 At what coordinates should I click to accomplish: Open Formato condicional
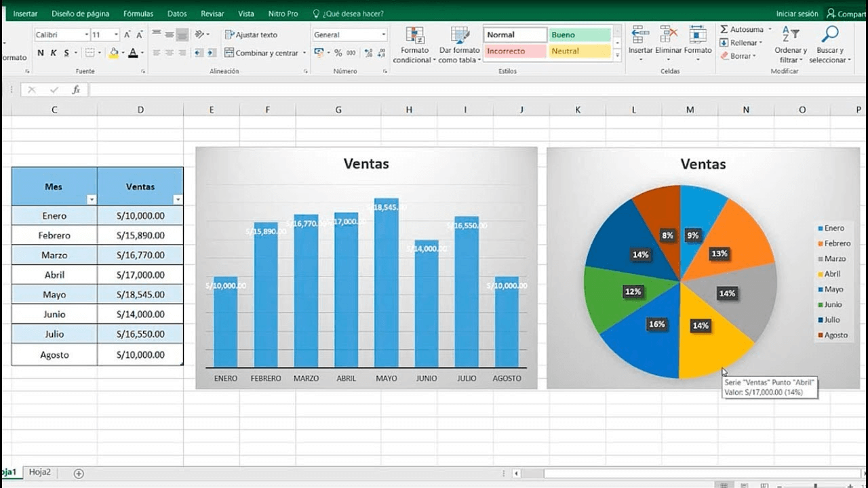click(414, 45)
